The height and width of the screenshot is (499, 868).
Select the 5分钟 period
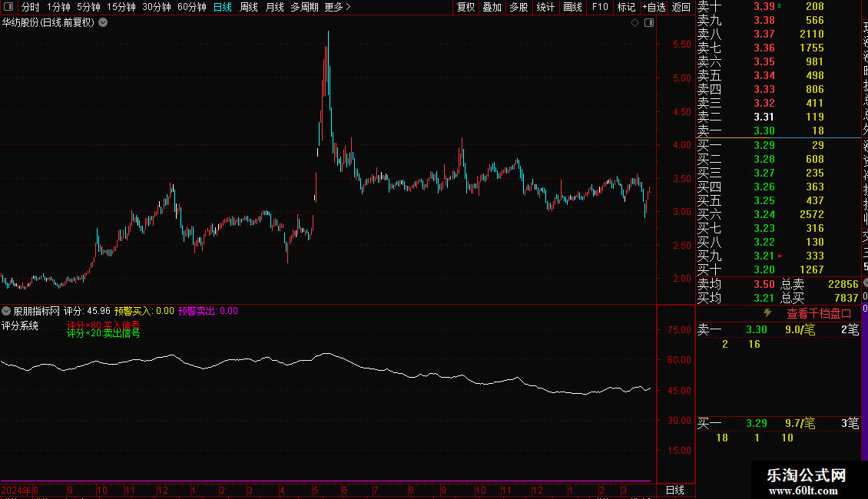[x=88, y=7]
